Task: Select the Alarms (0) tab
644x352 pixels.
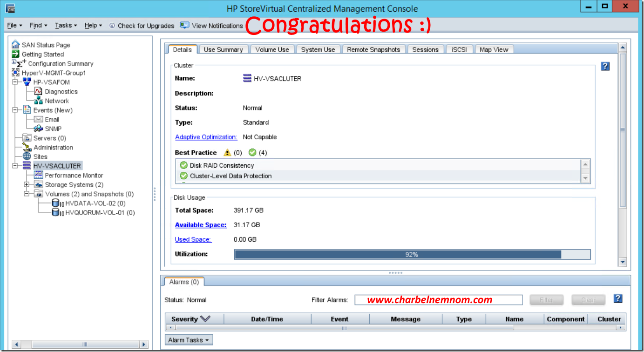Action: [x=184, y=282]
